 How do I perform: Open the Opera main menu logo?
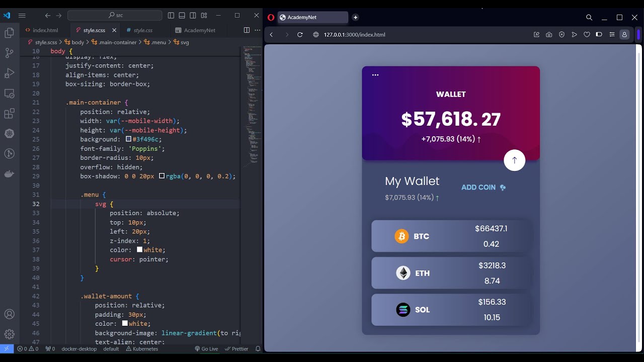click(271, 17)
